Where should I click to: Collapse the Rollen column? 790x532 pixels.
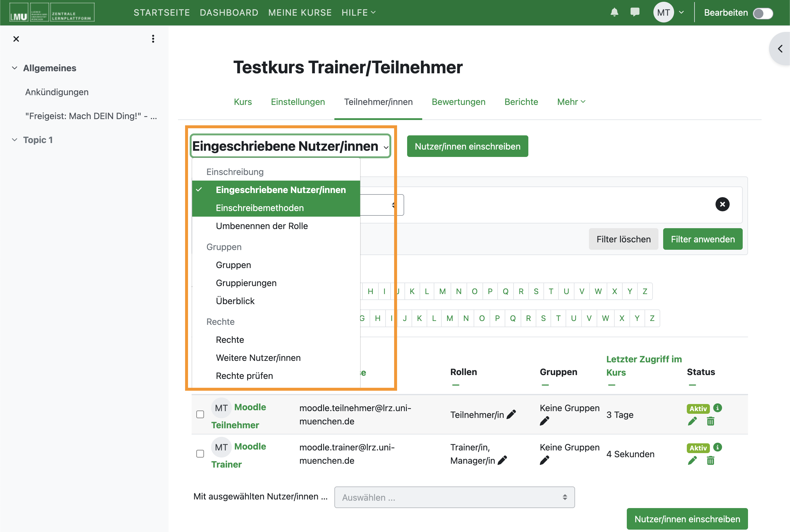click(x=456, y=385)
